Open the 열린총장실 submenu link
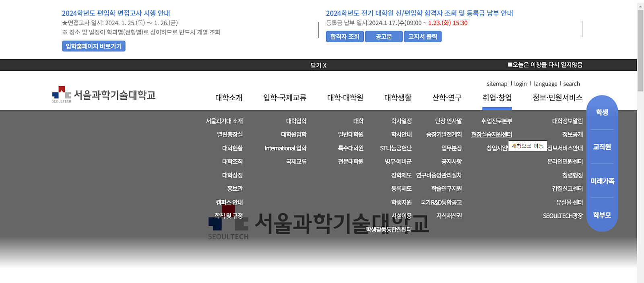The image size is (644, 283). click(230, 134)
